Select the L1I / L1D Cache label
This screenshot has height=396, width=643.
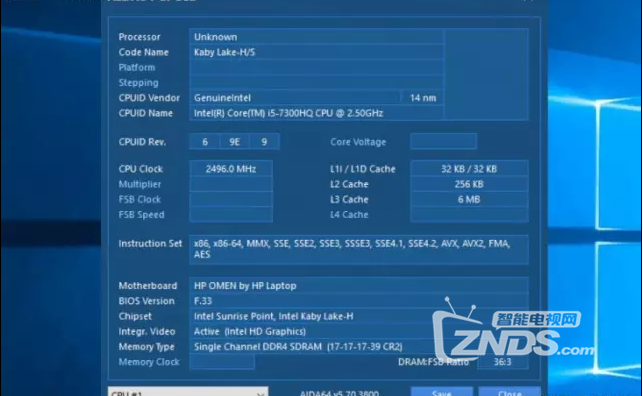click(363, 169)
